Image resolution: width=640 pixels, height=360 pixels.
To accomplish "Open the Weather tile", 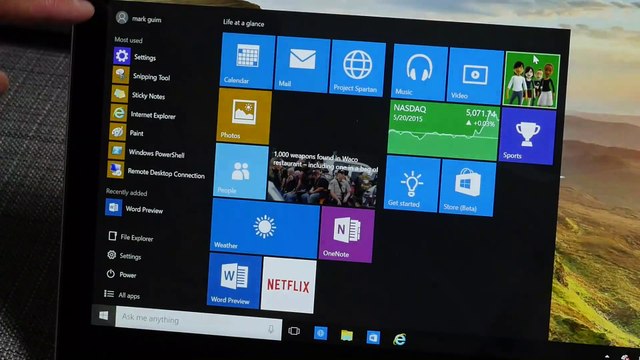I will click(x=265, y=229).
